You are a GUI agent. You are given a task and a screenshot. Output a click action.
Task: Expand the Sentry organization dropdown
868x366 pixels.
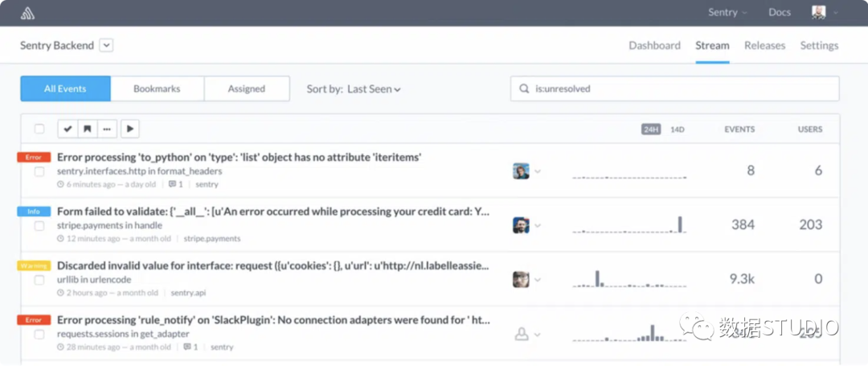click(727, 12)
